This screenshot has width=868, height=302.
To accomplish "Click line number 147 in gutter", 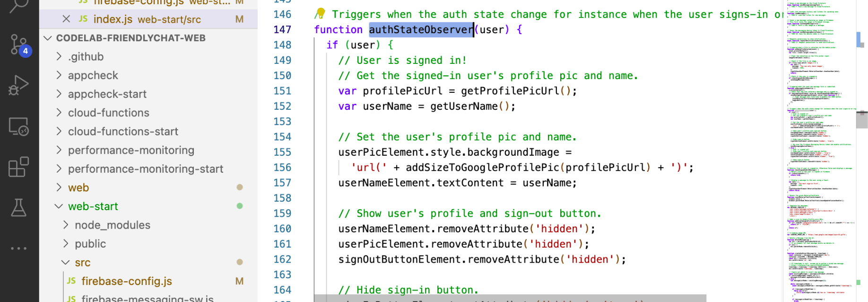I will pyautogui.click(x=282, y=29).
